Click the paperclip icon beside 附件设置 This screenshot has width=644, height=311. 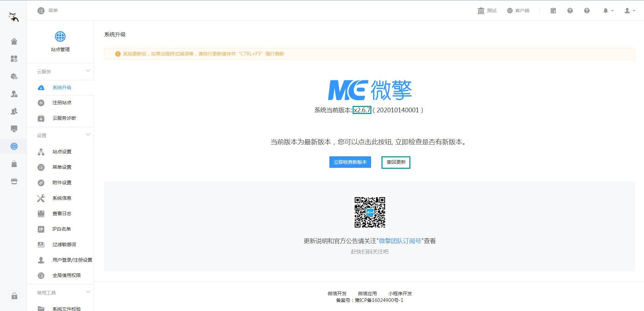pyautogui.click(x=41, y=183)
